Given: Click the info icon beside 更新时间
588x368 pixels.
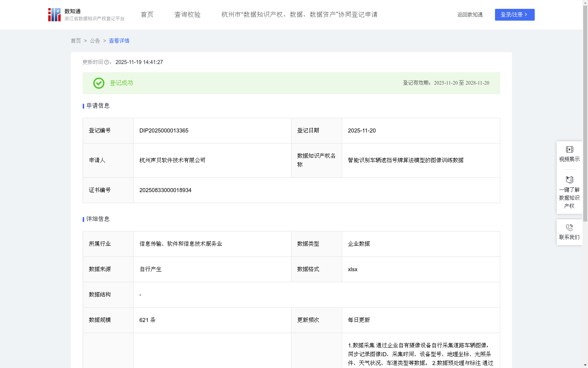Looking at the screenshot, I should [107, 63].
